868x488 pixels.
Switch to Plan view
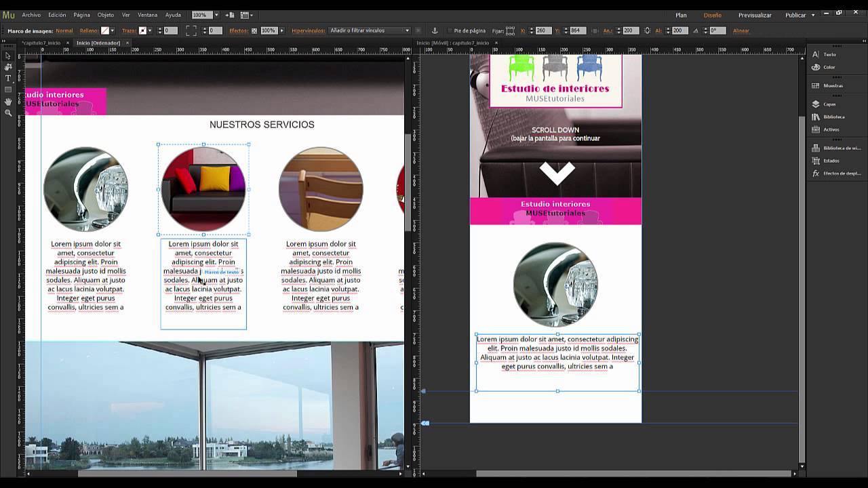tap(681, 15)
